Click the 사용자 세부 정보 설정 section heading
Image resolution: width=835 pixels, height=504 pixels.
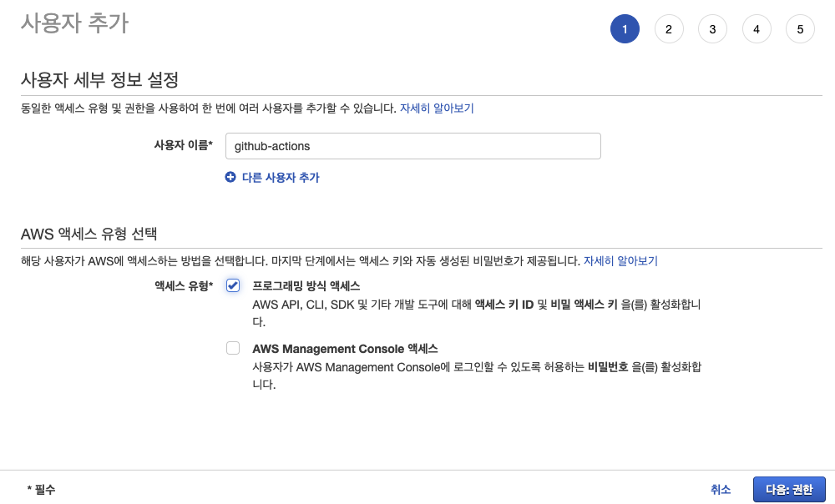click(99, 81)
